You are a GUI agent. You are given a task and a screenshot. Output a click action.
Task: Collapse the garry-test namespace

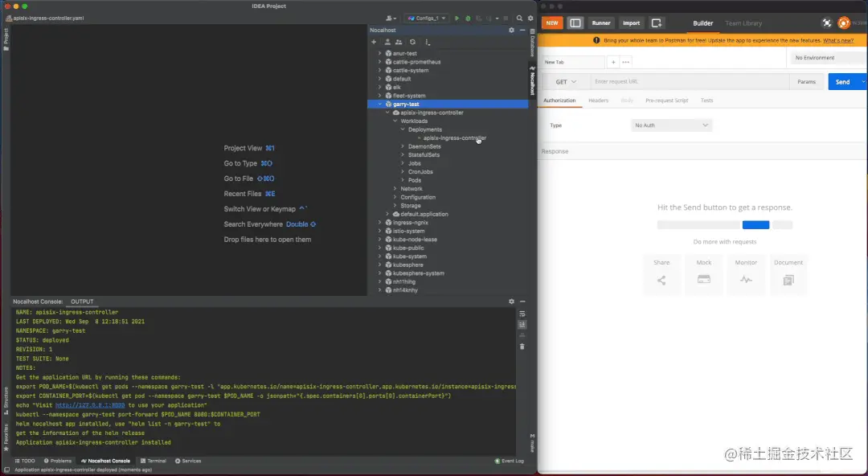point(379,105)
